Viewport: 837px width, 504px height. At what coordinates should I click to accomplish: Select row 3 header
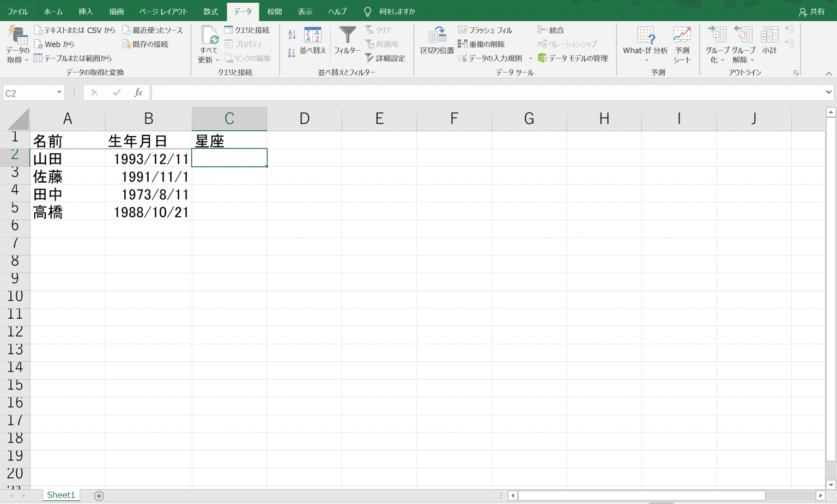[x=15, y=175]
